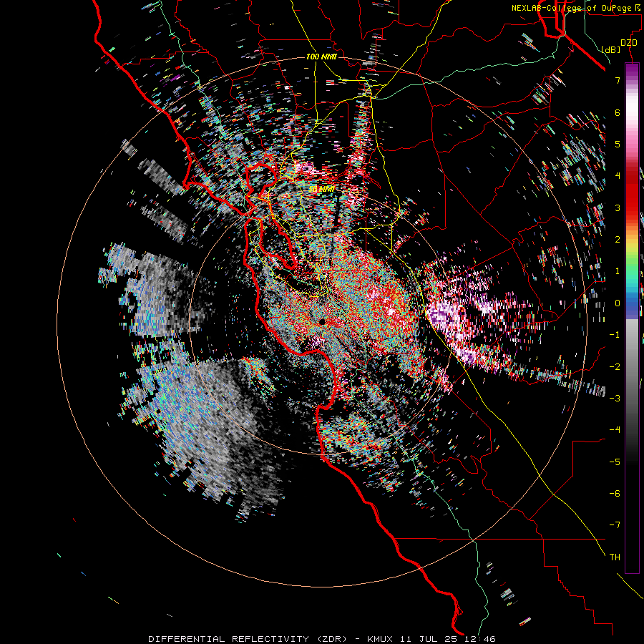Click the DZD product label
Viewport: 644px width, 644px height.
[x=629, y=43]
